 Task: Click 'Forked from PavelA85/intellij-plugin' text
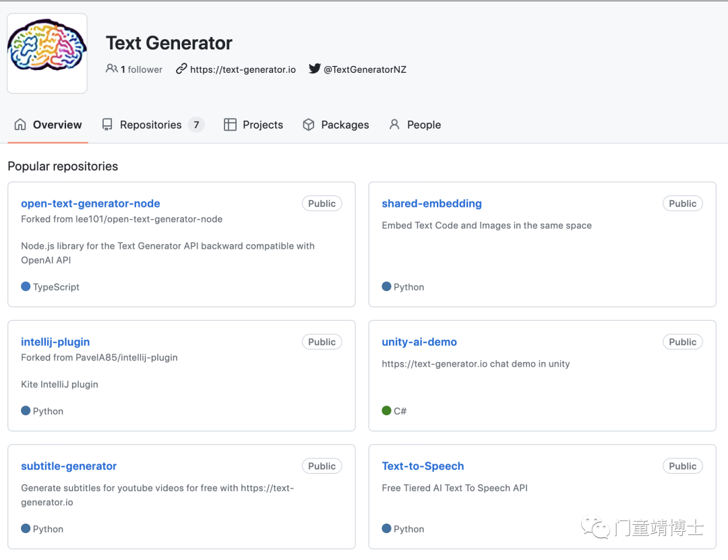[x=99, y=358]
